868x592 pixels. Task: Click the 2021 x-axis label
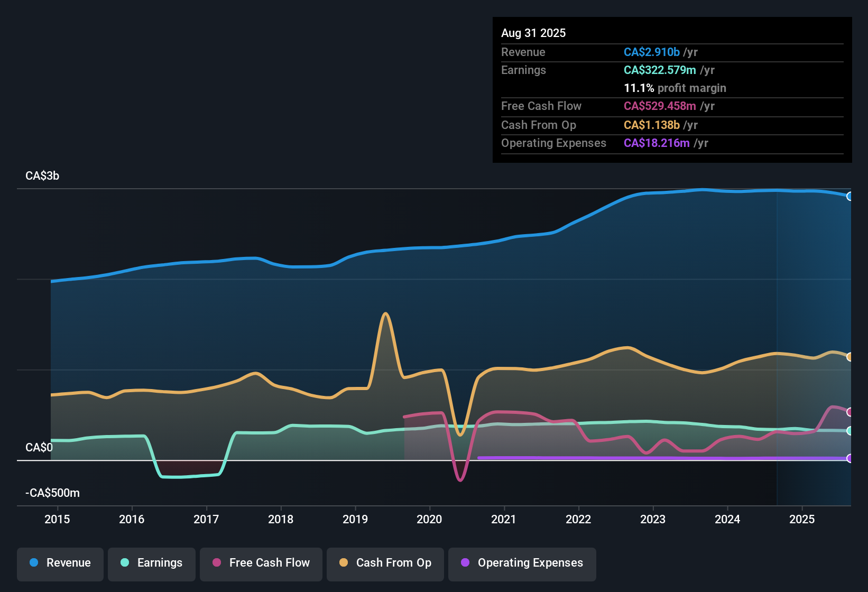(x=504, y=519)
